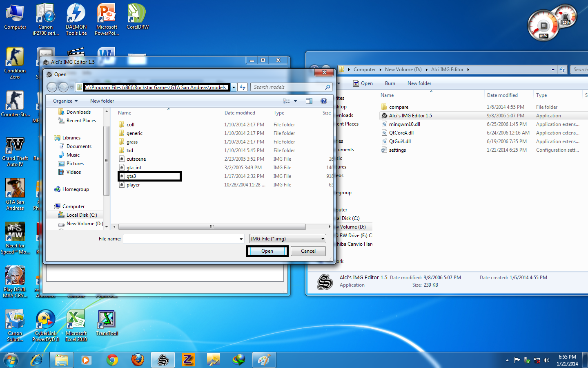Launch Paint from the taskbar

(264, 360)
